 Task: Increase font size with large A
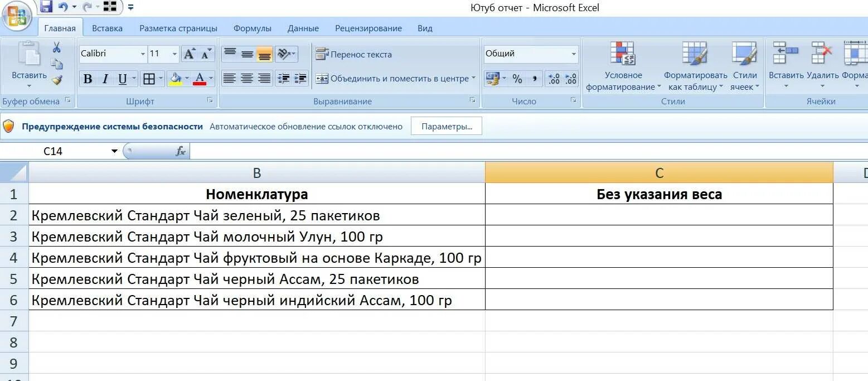point(190,54)
